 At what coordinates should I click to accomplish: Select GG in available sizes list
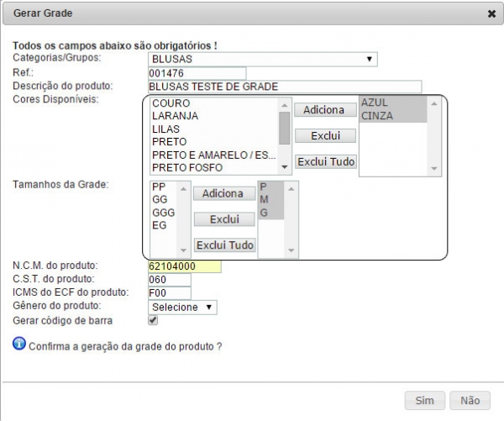click(164, 199)
